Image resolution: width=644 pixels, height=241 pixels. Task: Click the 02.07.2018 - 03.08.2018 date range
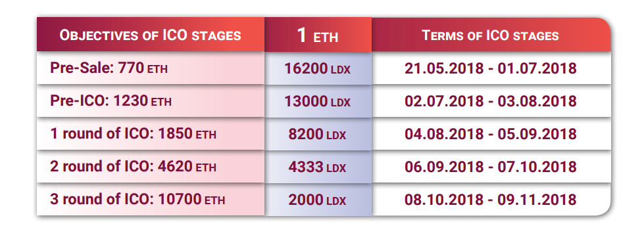click(491, 101)
